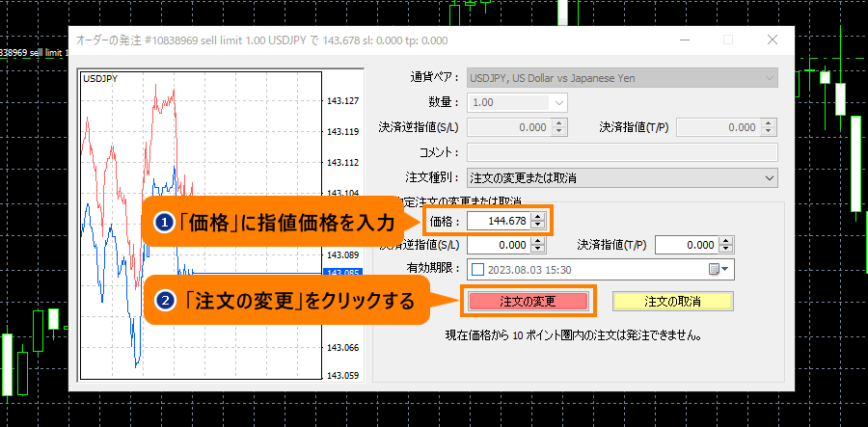This screenshot has width=868, height=427.
Task: Click the 注文の取消 button
Action: click(672, 302)
